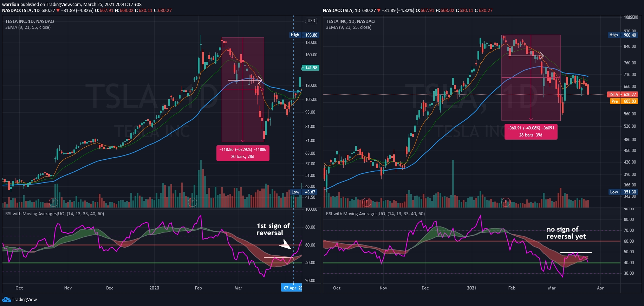This screenshot has width=644, height=306.
Task: Select the -118.86 (-62.90%) measurement label
Action: coord(243,153)
